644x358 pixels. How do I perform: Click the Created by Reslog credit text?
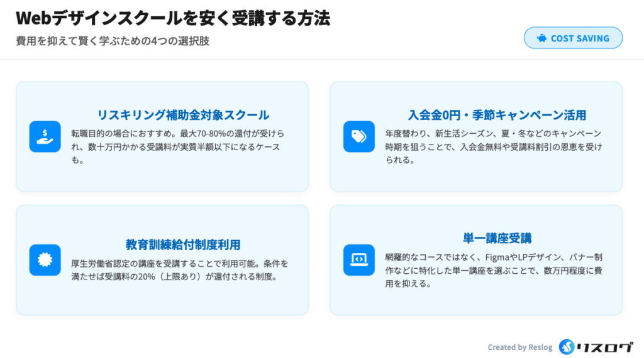[519, 347]
